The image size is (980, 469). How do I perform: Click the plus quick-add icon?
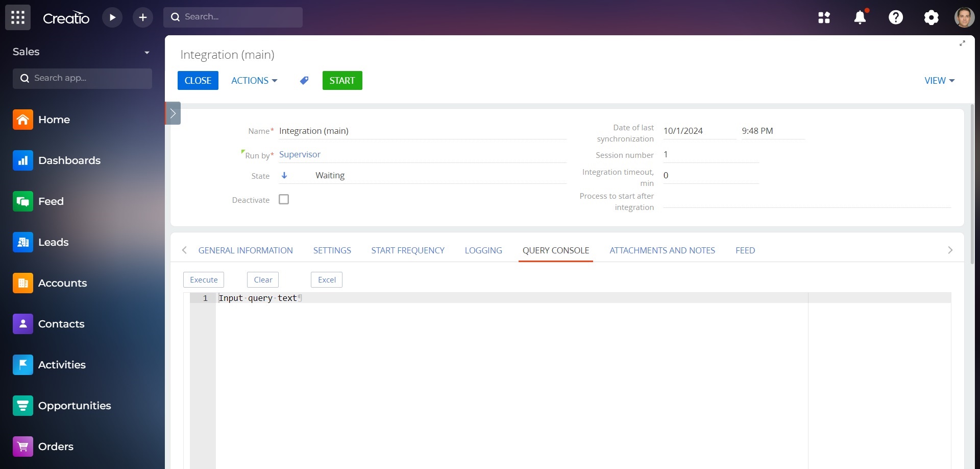click(x=143, y=17)
